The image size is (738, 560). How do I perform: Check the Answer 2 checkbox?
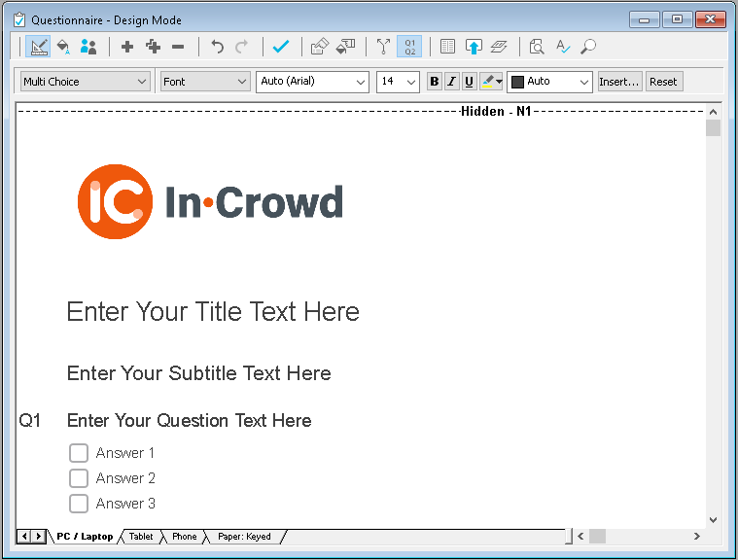point(79,478)
